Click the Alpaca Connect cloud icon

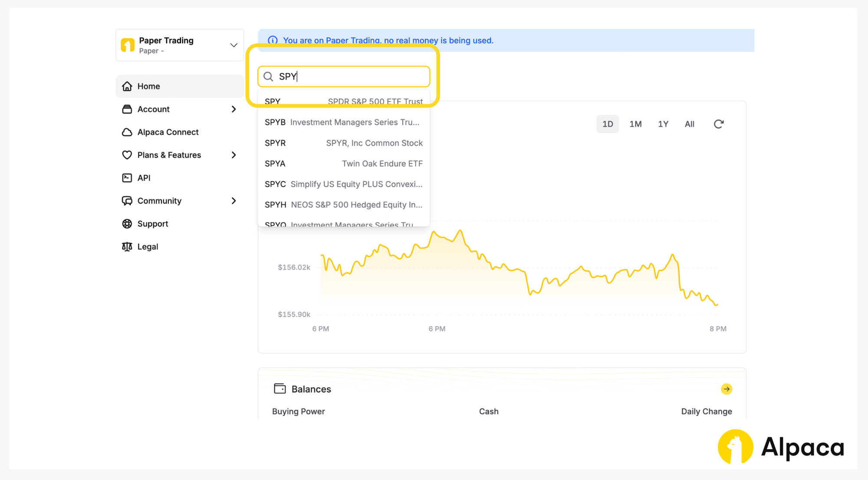click(127, 132)
